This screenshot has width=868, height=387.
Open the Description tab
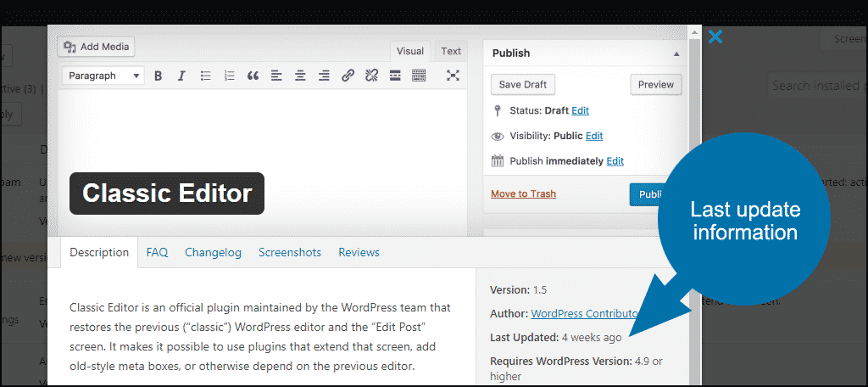99,253
